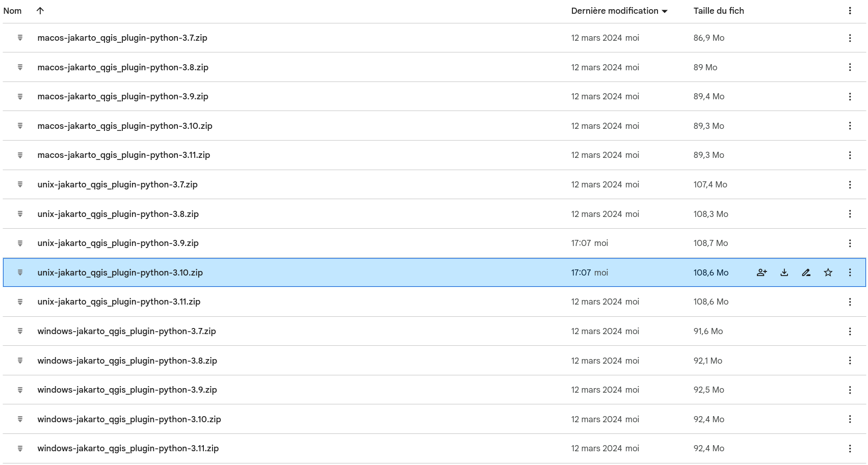Screen dimensions: 868x465
Task: Click zip file icon of unix python-3.8.zip
Action: coord(20,214)
